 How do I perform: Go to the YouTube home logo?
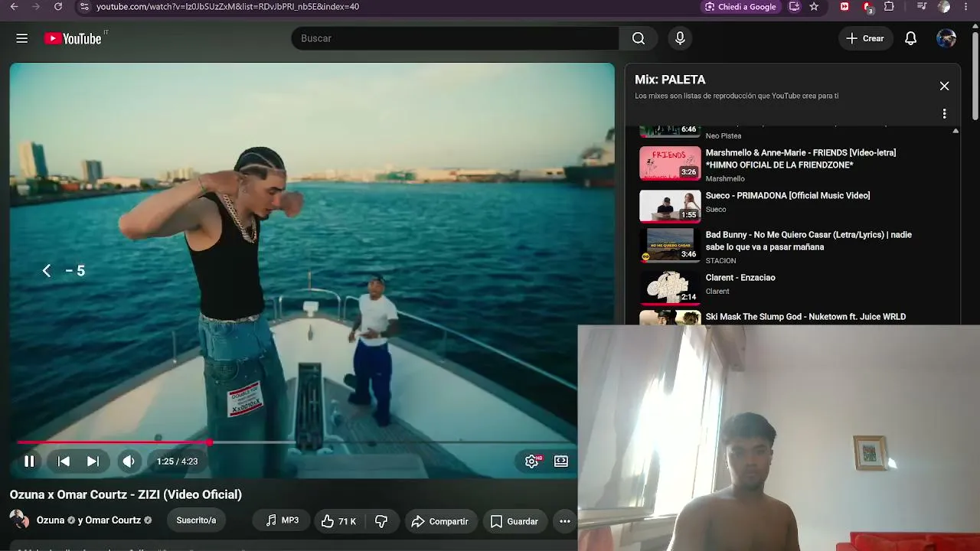coord(73,38)
